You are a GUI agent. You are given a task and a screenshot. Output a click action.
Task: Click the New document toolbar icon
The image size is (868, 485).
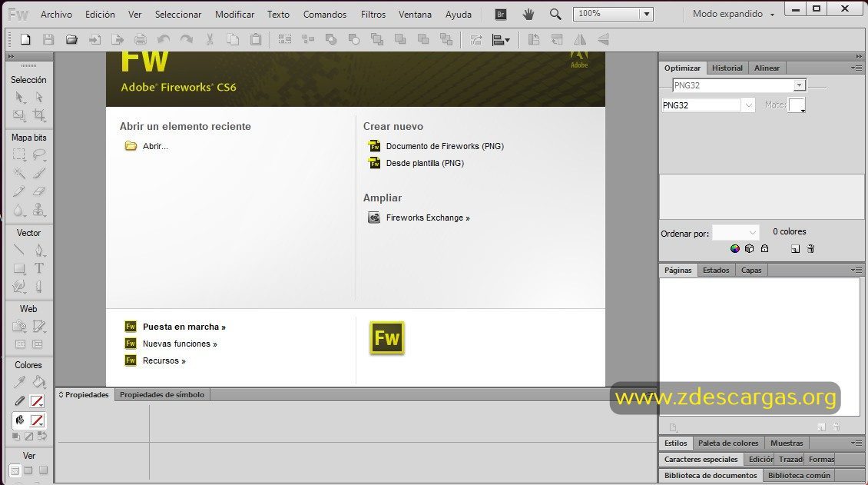tap(25, 39)
